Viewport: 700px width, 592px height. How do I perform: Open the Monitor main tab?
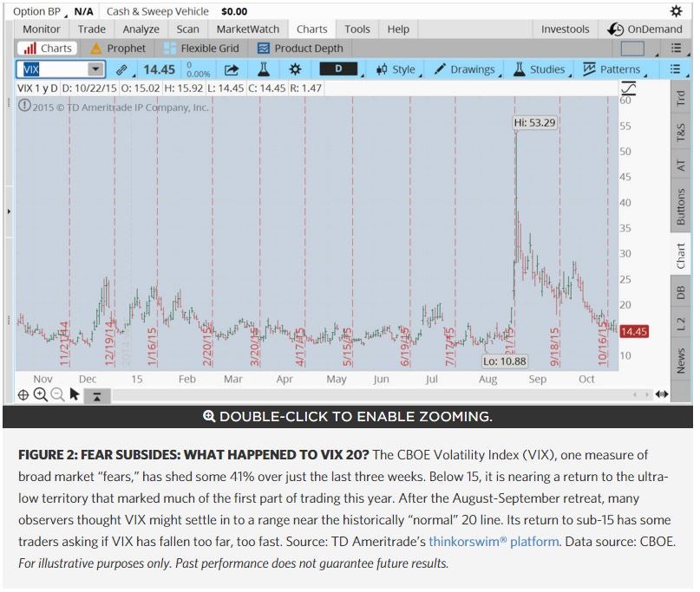[42, 29]
